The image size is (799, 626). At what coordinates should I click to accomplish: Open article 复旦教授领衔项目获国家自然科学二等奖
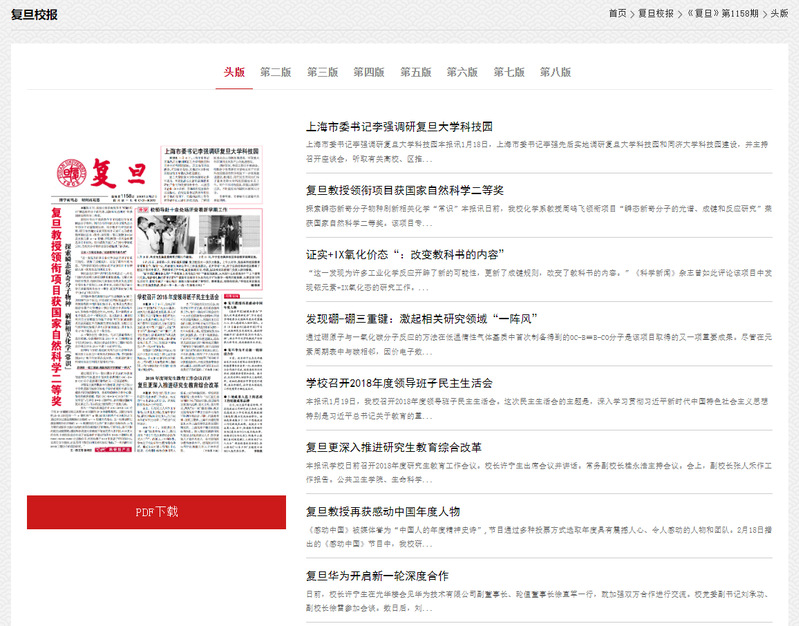(404, 190)
